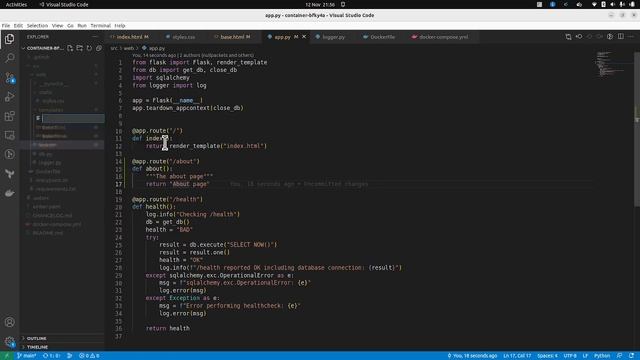The height and width of the screenshot is (360, 640).
Task: Open the Accounts menu icon
Action: click(10, 322)
